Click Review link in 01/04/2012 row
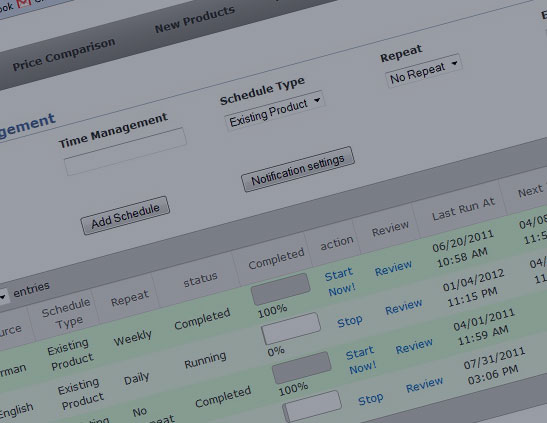 pos(404,307)
